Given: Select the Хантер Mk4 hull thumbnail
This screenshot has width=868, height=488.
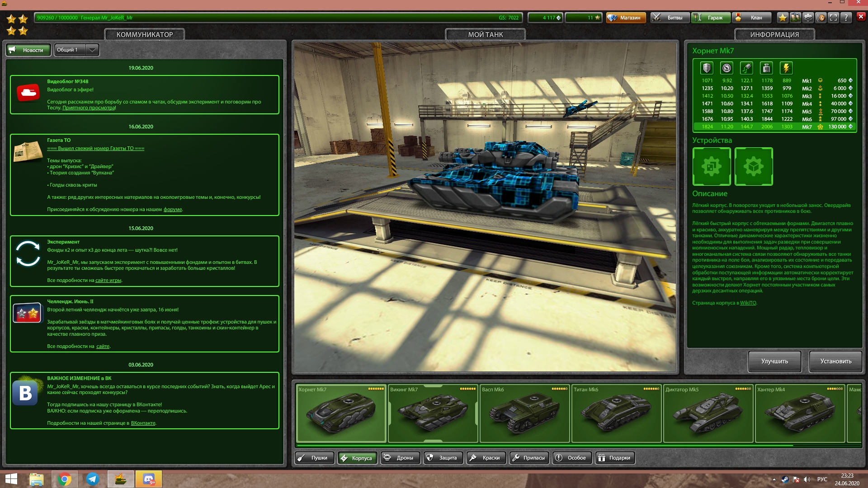Looking at the screenshot, I should click(x=800, y=413).
